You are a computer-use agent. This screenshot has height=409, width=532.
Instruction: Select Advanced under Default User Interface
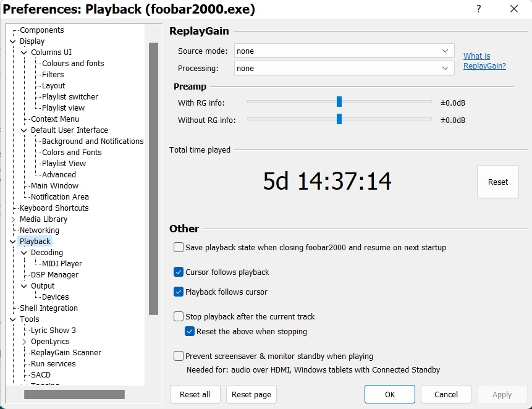(x=59, y=174)
